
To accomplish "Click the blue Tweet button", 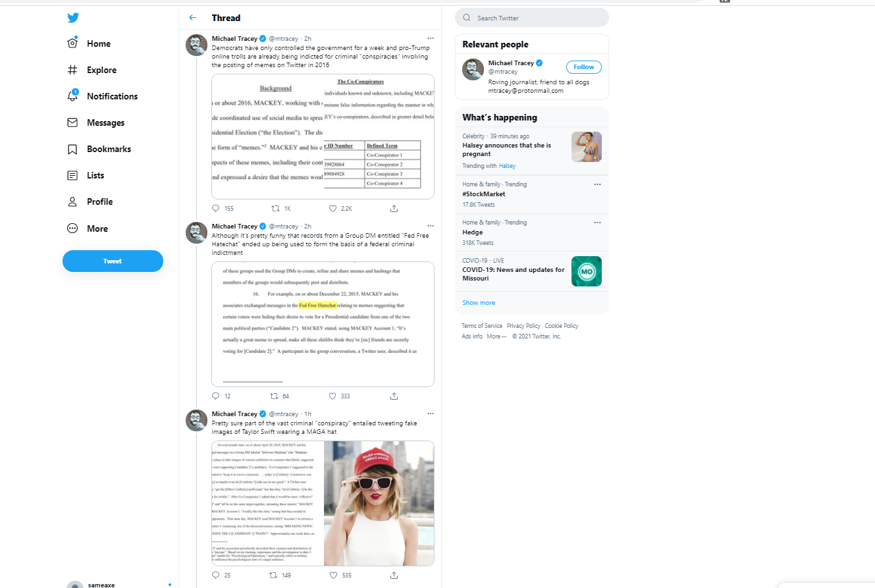I will point(113,261).
